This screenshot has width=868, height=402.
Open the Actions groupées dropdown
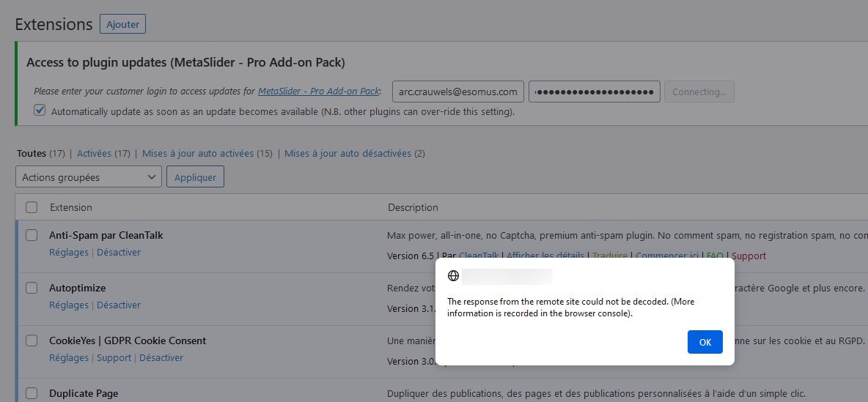pyautogui.click(x=88, y=177)
